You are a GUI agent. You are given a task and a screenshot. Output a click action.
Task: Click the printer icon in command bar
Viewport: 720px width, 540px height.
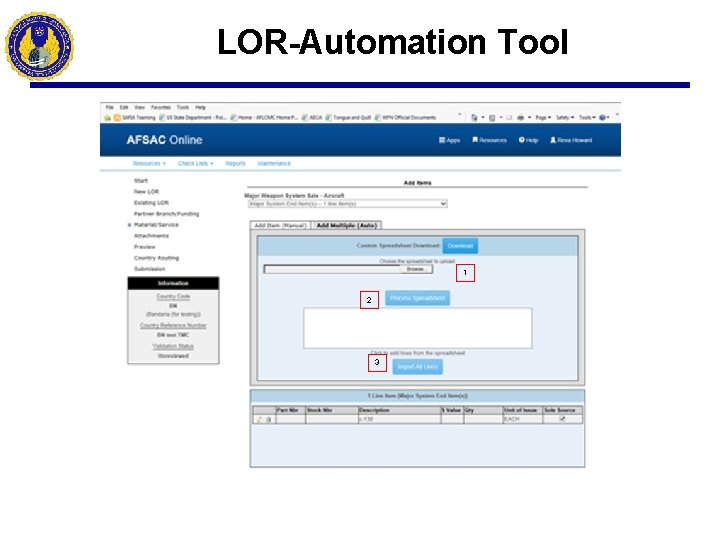pyautogui.click(x=520, y=118)
